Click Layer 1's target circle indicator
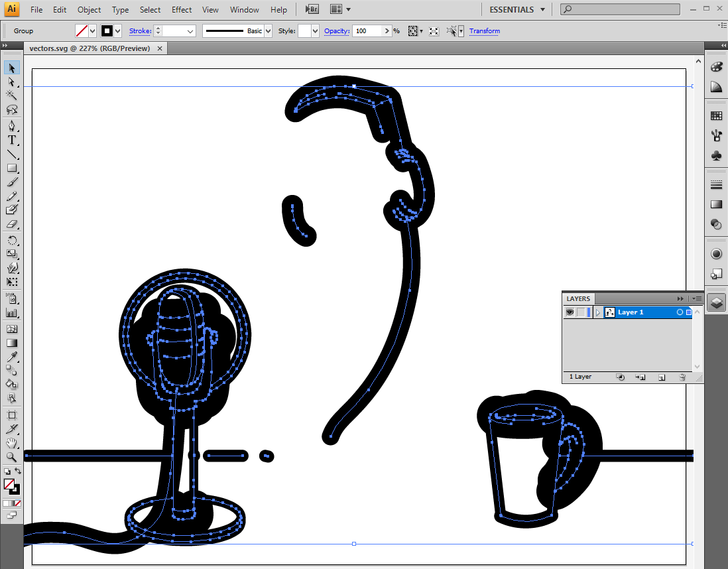Image resolution: width=728 pixels, height=569 pixels. pyautogui.click(x=679, y=312)
